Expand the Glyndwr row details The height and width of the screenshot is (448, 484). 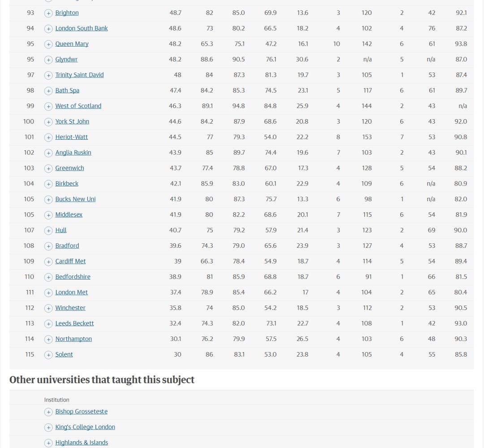click(x=48, y=60)
